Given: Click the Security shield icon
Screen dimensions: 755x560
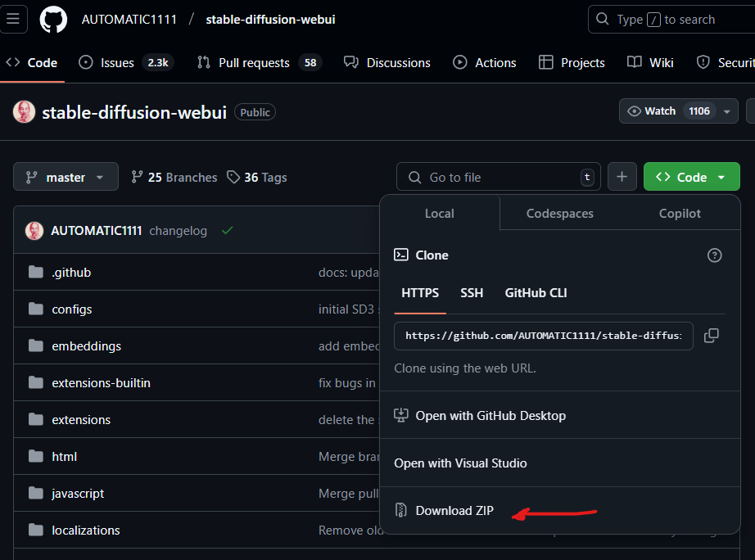Looking at the screenshot, I should pos(703,62).
